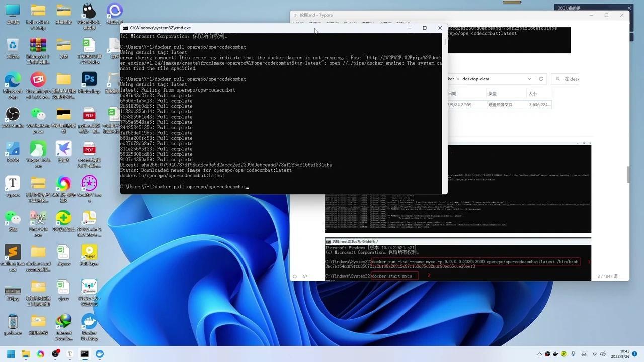Viewport: 644px width, 362px height.
Task: Open Typora from the taskbar
Action: tap(70, 354)
